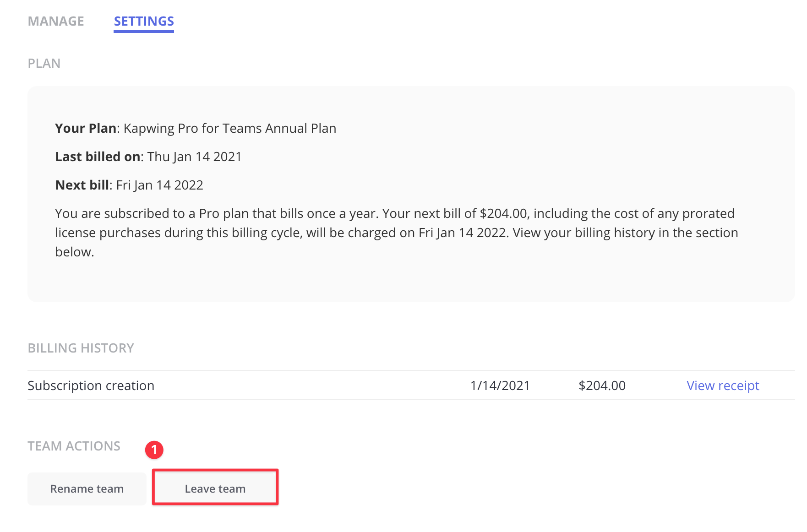Click the "Fri Jan 14 2022" next bill date
This screenshot has width=807, height=532.
point(159,185)
